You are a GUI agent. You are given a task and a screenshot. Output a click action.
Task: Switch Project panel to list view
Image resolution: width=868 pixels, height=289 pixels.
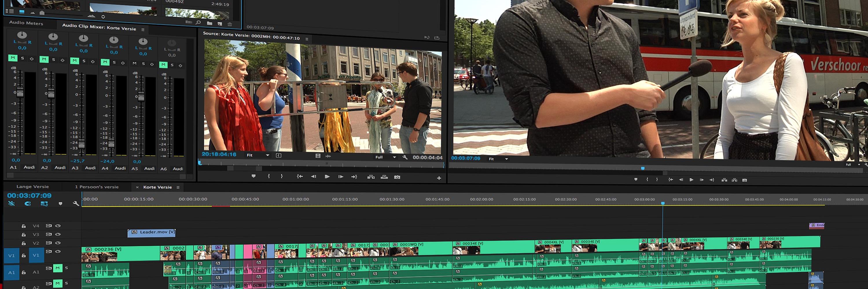pyautogui.click(x=10, y=11)
